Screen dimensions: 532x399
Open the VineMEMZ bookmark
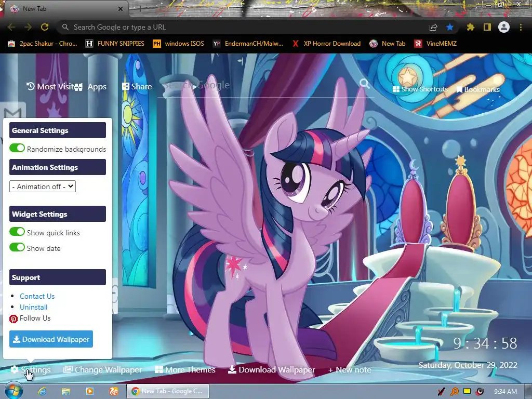(x=435, y=44)
